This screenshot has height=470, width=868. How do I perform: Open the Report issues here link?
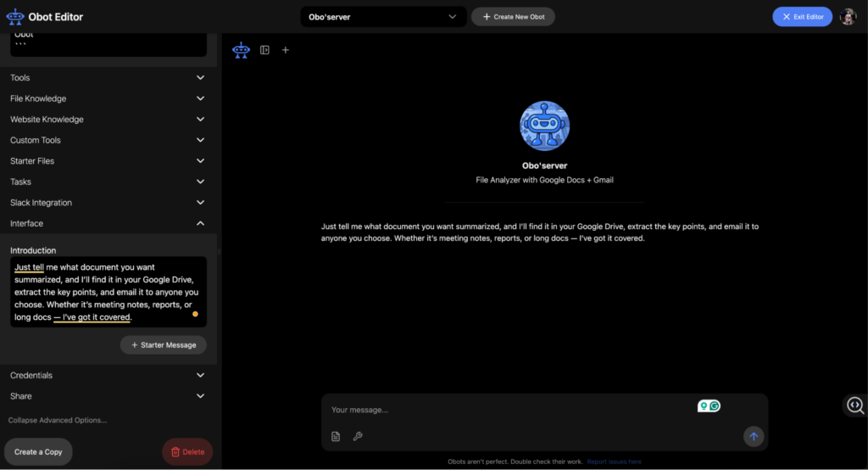(x=614, y=462)
